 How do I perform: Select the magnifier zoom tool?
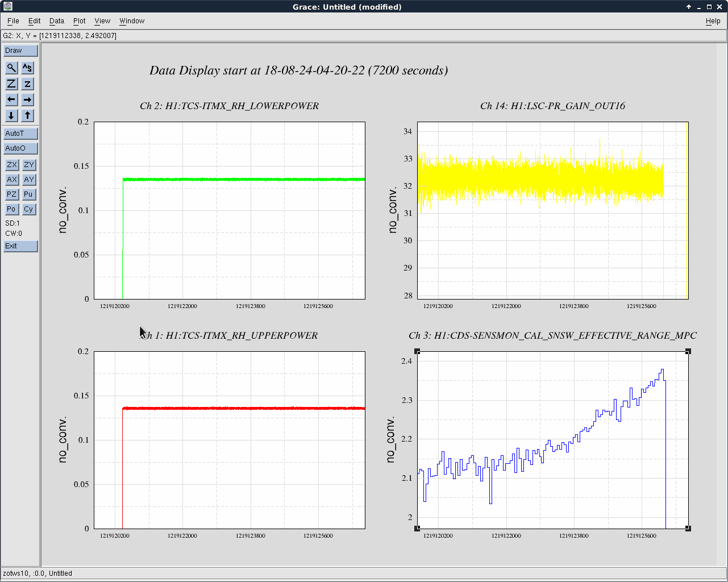pyautogui.click(x=11, y=68)
